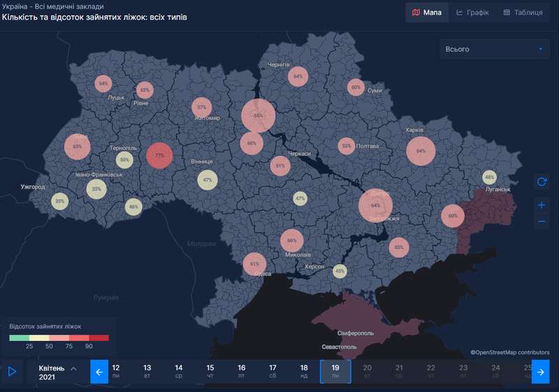This screenshot has height=392, width=559.
Task: Zoom out with the minus icon
Action: 542,222
